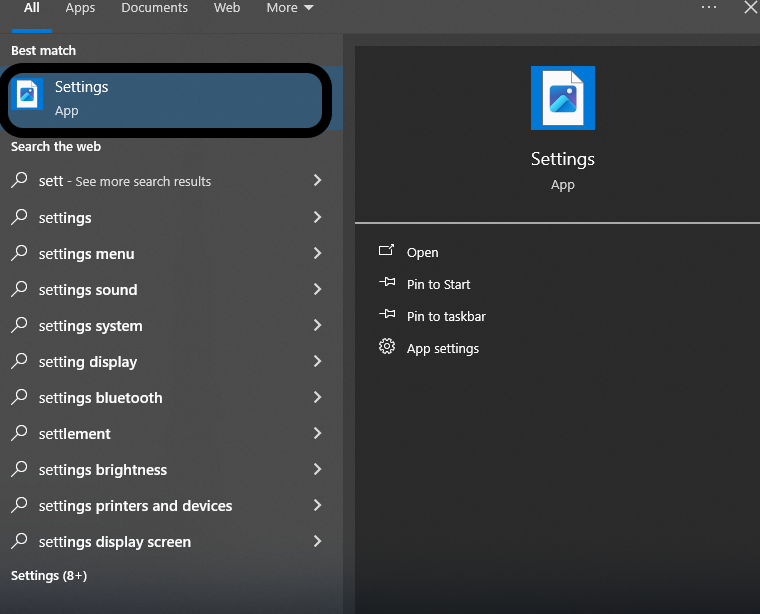Screen dimensions: 760x614
Task: Click the Open icon in the right pane
Action: click(387, 252)
